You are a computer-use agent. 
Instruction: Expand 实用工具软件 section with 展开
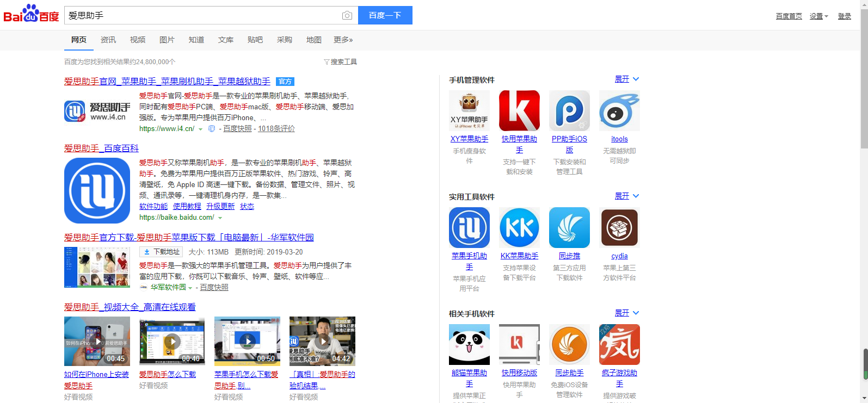pyautogui.click(x=626, y=196)
